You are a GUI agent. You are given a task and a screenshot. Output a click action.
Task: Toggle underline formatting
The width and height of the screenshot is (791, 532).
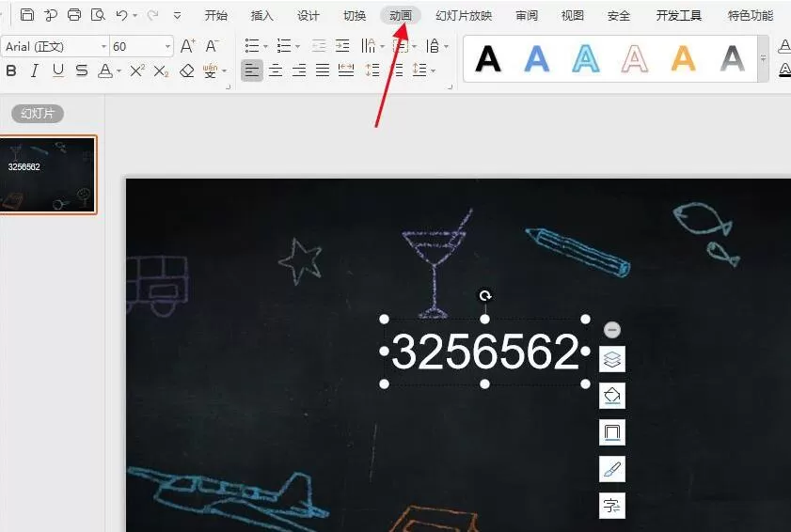tap(58, 70)
